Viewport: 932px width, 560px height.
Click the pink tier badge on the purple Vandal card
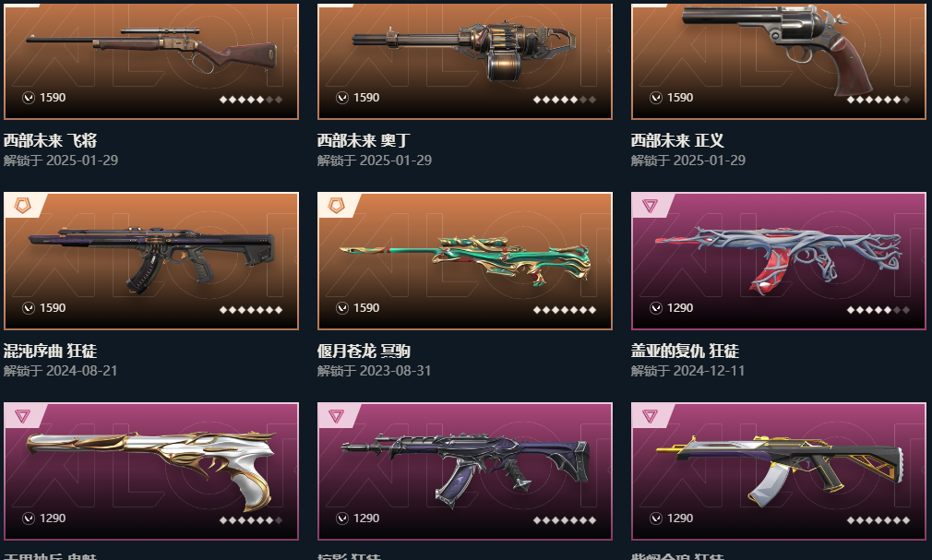coord(337,415)
